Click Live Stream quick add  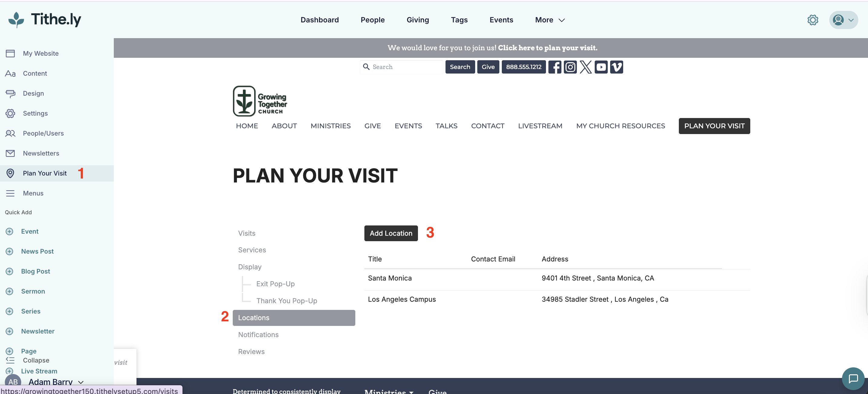coord(39,371)
